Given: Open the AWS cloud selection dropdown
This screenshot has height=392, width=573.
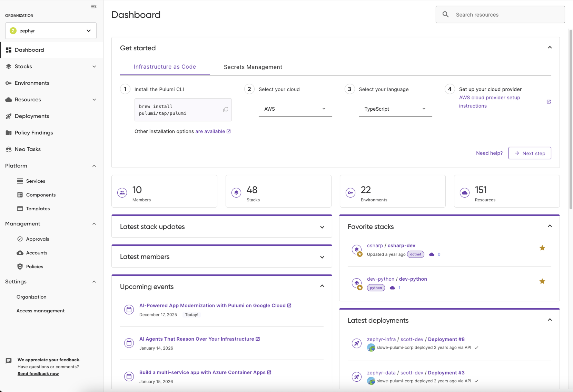Looking at the screenshot, I should tap(295, 109).
